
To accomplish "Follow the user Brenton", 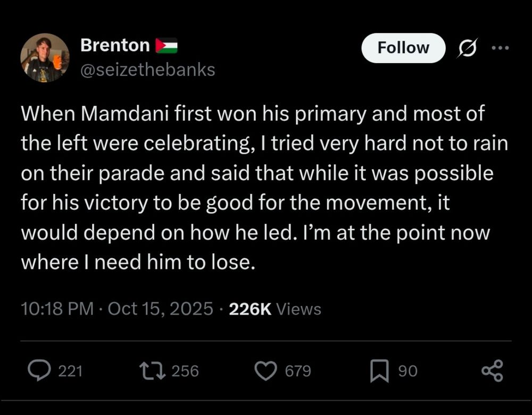I will 403,48.
